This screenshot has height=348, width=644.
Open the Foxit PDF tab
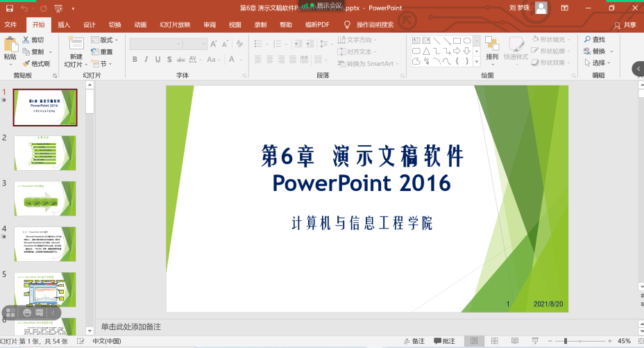click(x=317, y=24)
